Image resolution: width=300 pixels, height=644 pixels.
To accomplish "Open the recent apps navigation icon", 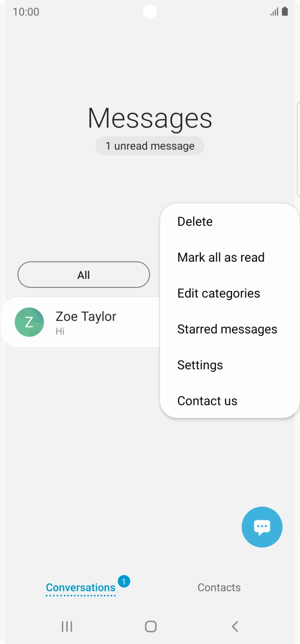I will coord(67,626).
